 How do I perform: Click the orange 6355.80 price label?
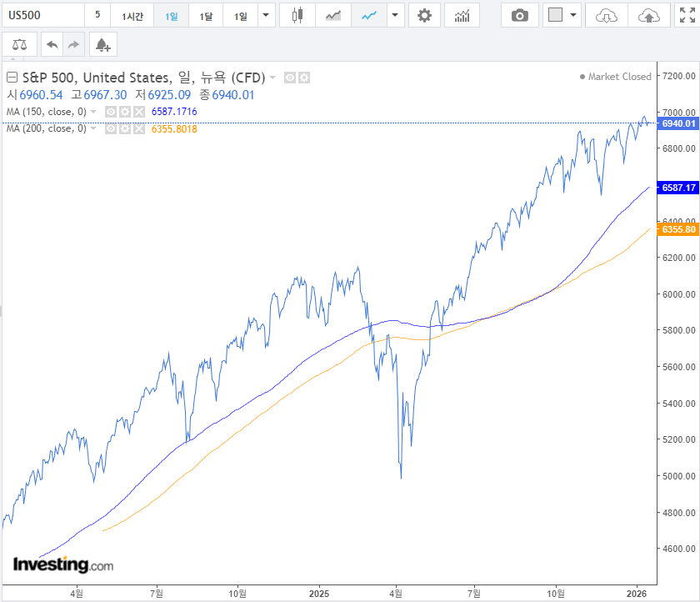678,229
